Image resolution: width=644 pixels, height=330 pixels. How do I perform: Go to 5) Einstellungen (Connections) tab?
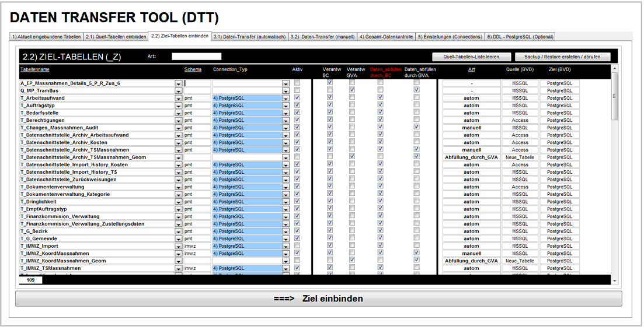[450, 37]
